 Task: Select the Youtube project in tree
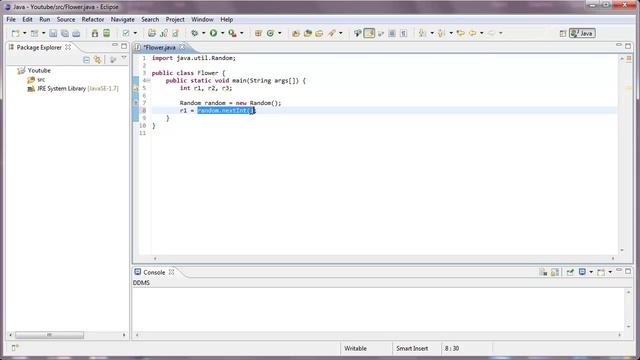point(39,71)
